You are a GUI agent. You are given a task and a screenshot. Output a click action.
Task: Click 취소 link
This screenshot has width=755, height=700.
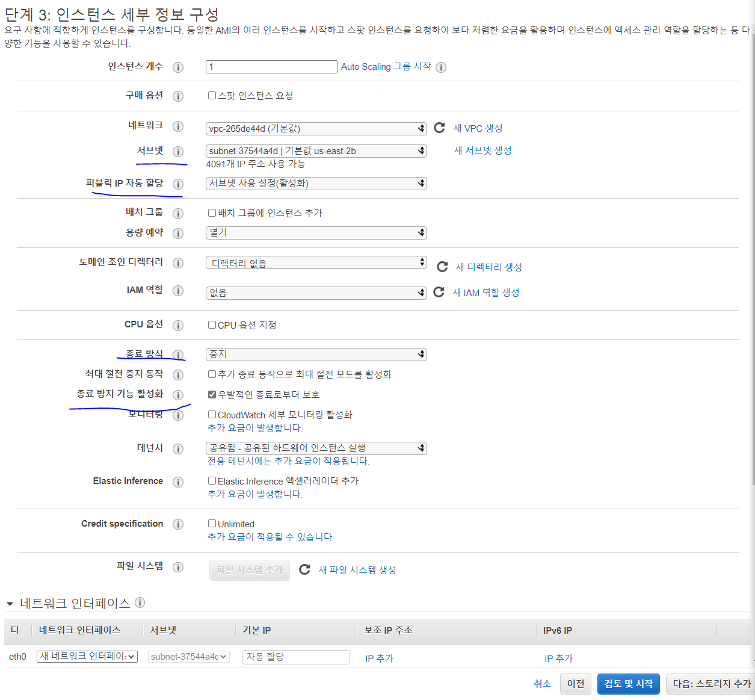point(542,684)
